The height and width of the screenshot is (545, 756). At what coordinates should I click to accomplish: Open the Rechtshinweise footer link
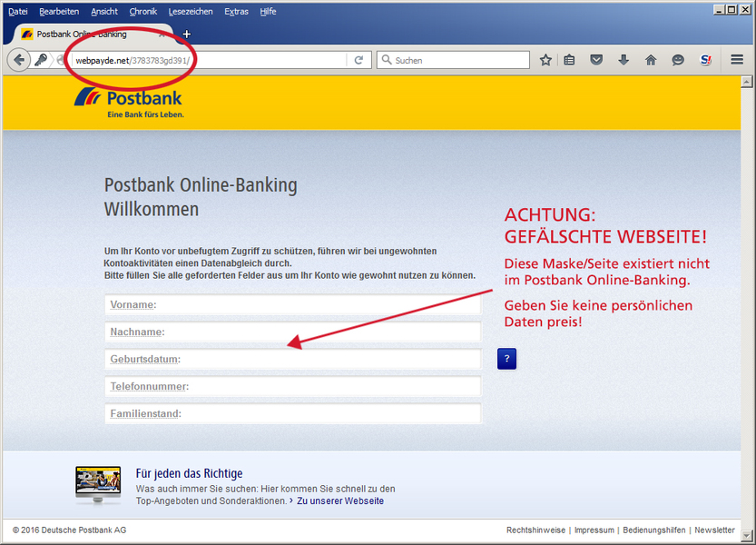[535, 530]
